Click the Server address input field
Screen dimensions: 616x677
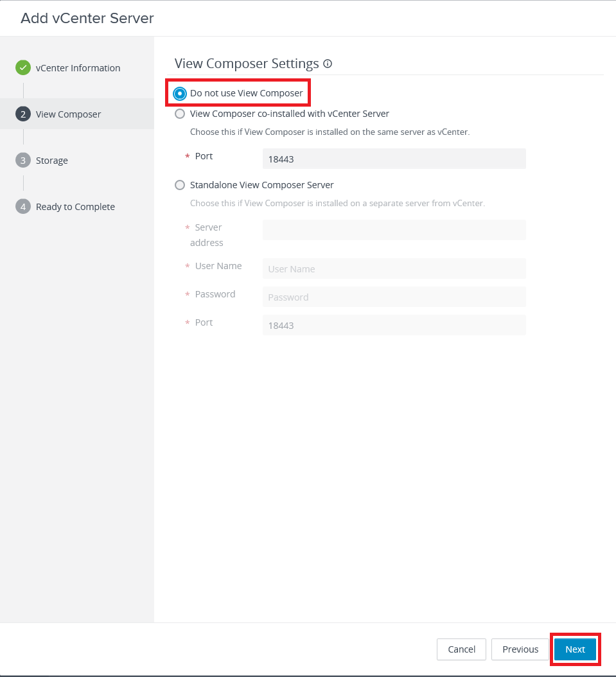coord(394,230)
